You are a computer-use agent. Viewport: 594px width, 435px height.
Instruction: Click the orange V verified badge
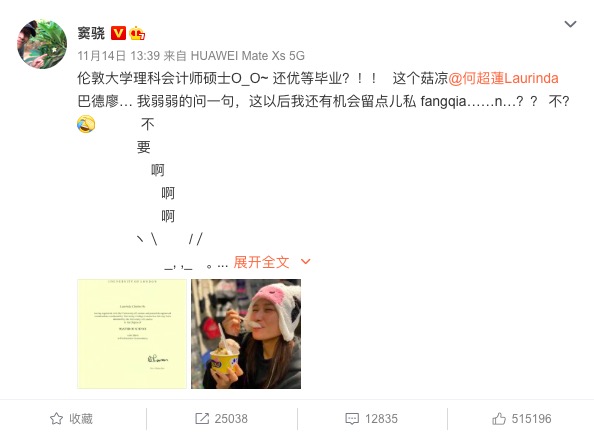coord(118,33)
